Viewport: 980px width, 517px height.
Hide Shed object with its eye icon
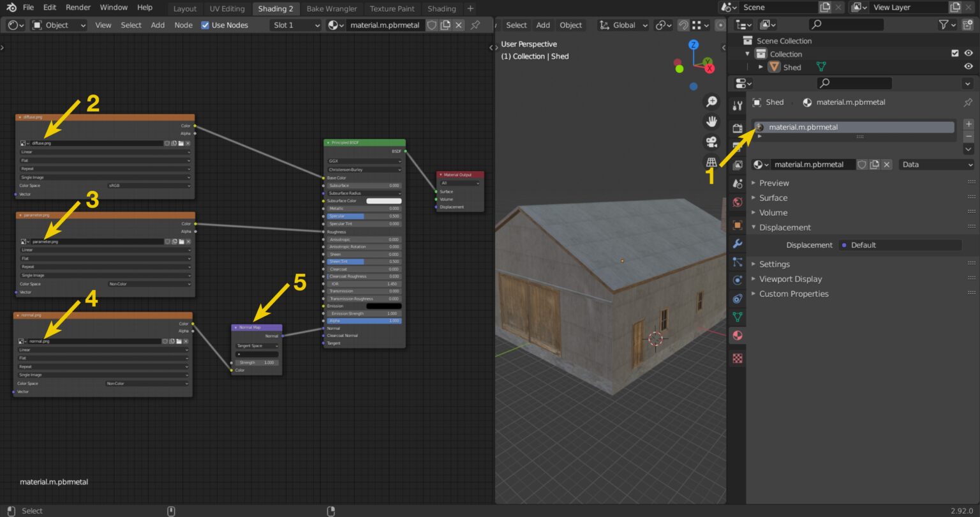(969, 66)
